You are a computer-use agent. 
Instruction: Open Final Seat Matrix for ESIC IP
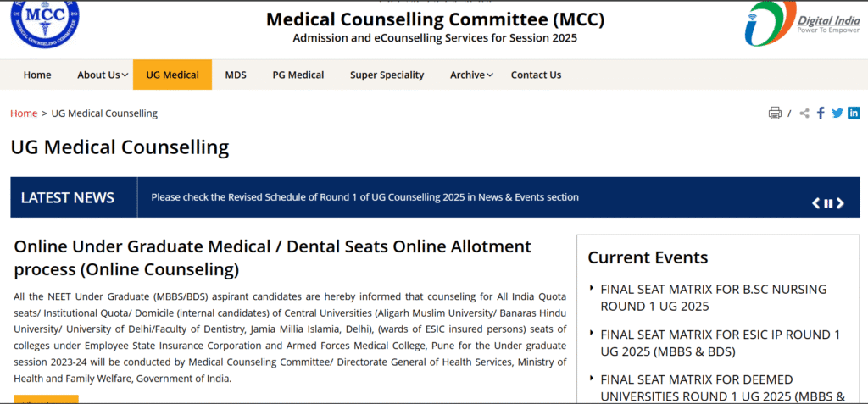pos(720,343)
